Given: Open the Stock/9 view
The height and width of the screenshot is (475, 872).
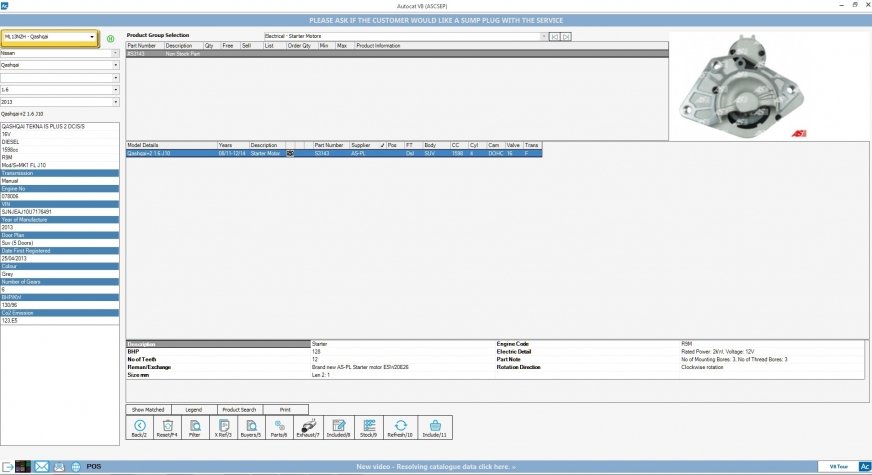Looking at the screenshot, I should [369, 427].
